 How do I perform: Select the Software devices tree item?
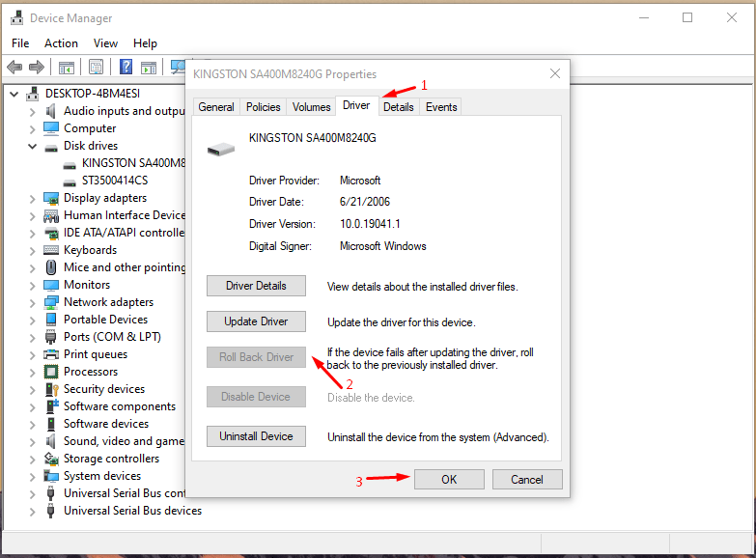(106, 424)
